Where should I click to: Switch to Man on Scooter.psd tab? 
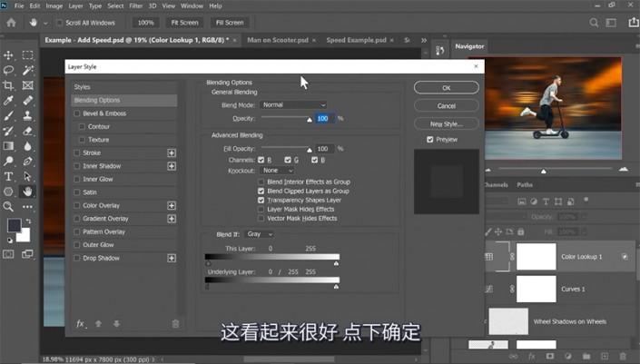[278, 40]
